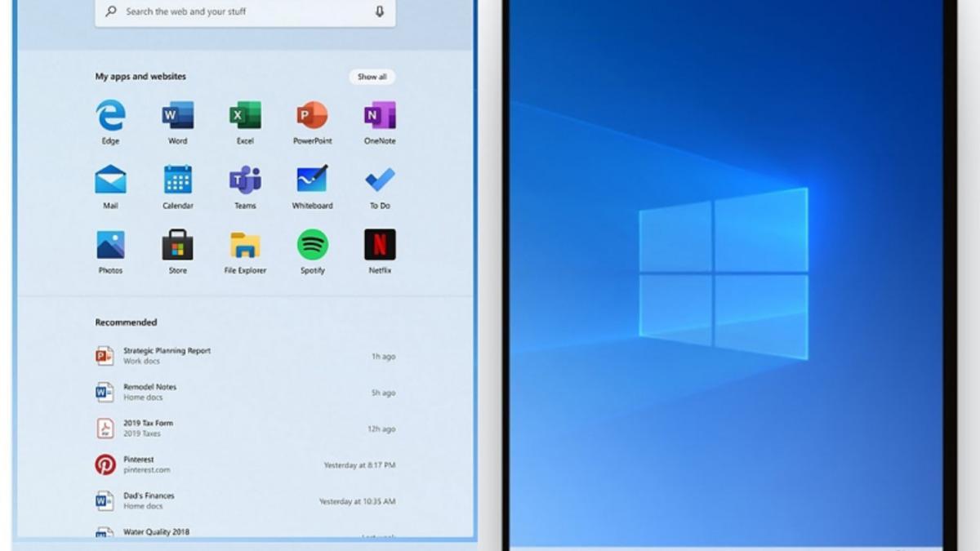Open the 2019 Tax Form PDF
Screen dimensions: 980x551
coord(151,428)
